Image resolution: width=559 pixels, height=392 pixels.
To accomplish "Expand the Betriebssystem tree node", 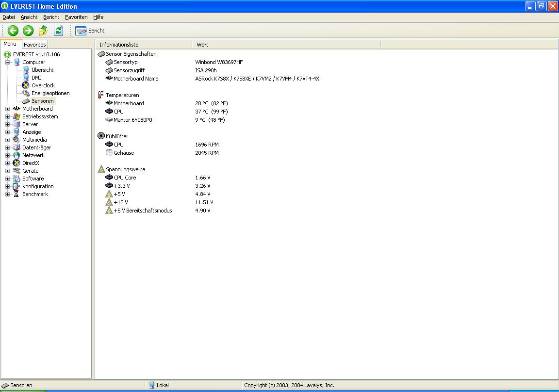I will (x=7, y=117).
